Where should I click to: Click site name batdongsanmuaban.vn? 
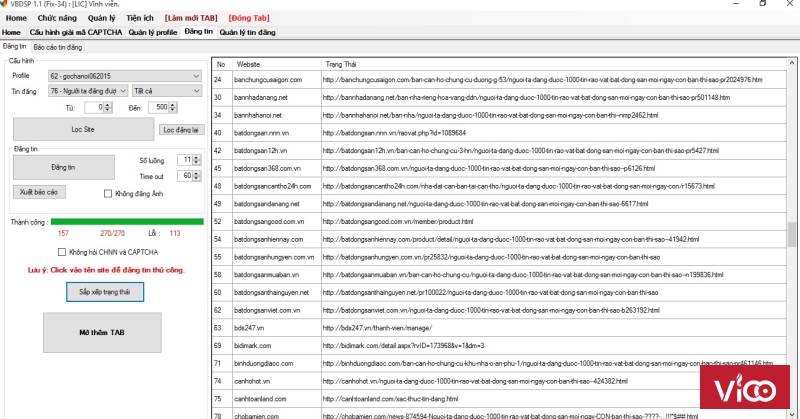point(266,275)
